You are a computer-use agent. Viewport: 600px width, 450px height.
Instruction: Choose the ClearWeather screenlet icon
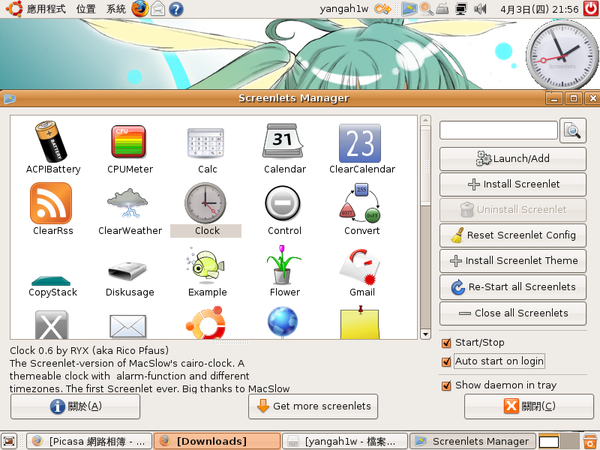pos(128,203)
